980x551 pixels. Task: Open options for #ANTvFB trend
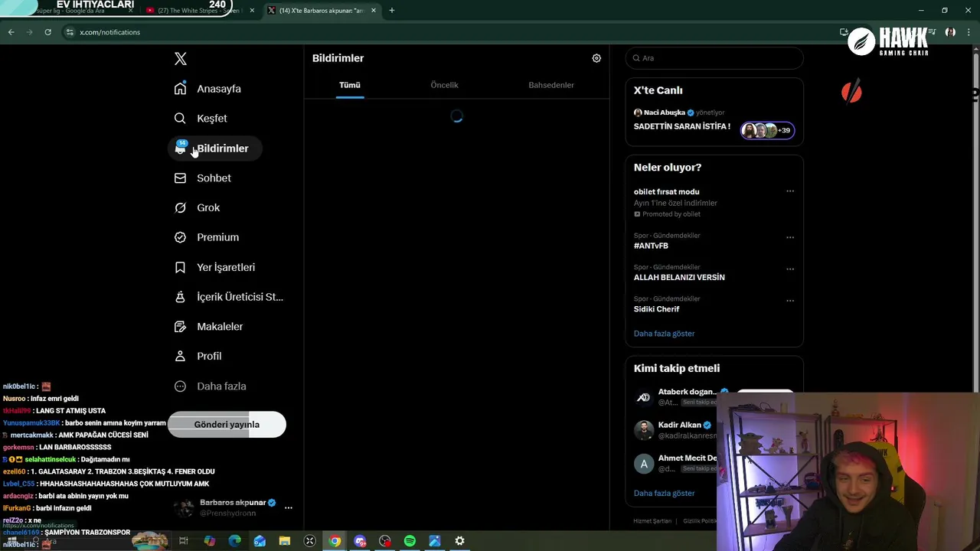[x=790, y=237]
